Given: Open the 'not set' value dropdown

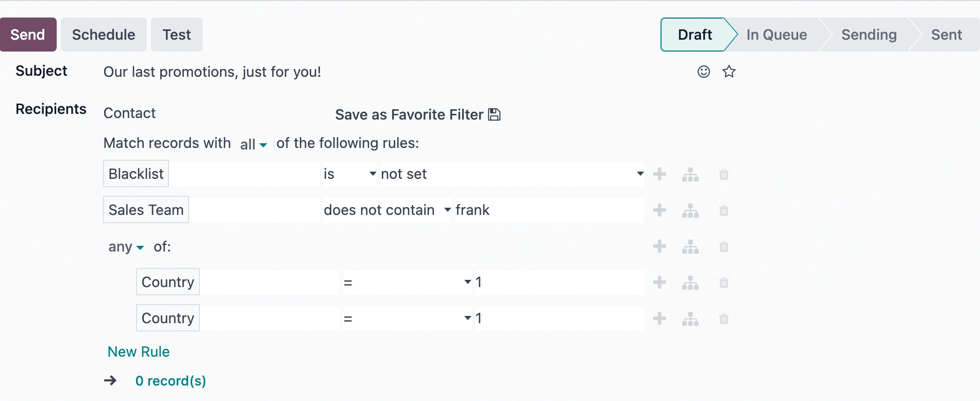Looking at the screenshot, I should pyautogui.click(x=512, y=174).
